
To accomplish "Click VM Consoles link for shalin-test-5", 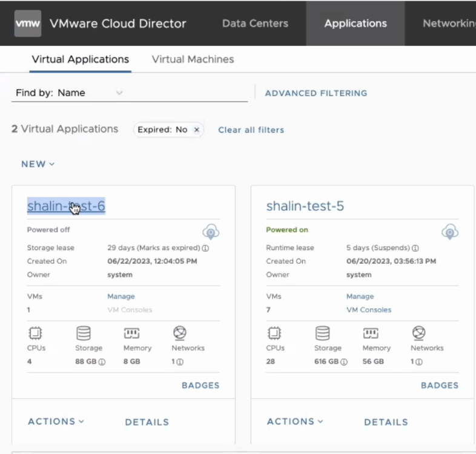I will pos(368,310).
